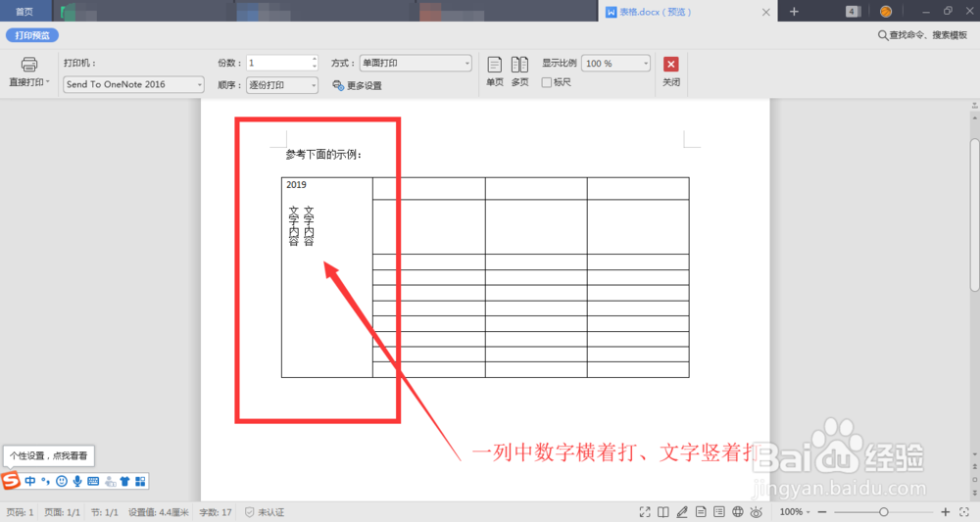This screenshot has height=522, width=980.
Task: Toggle the 标尺 ruler checkbox
Action: (546, 82)
